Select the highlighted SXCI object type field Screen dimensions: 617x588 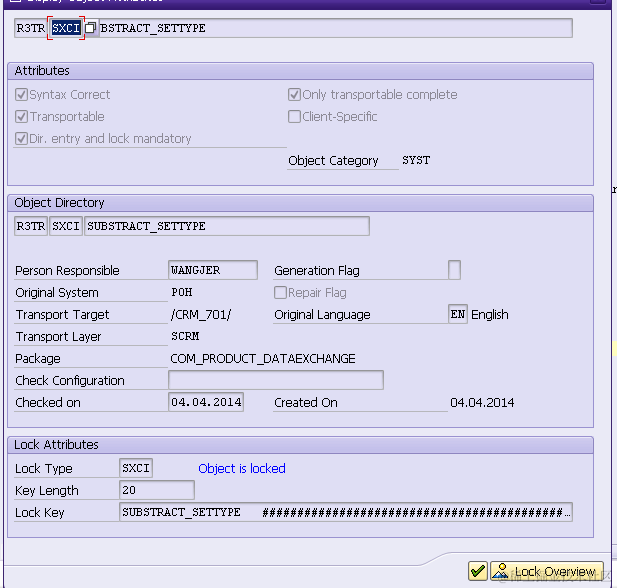click(66, 28)
